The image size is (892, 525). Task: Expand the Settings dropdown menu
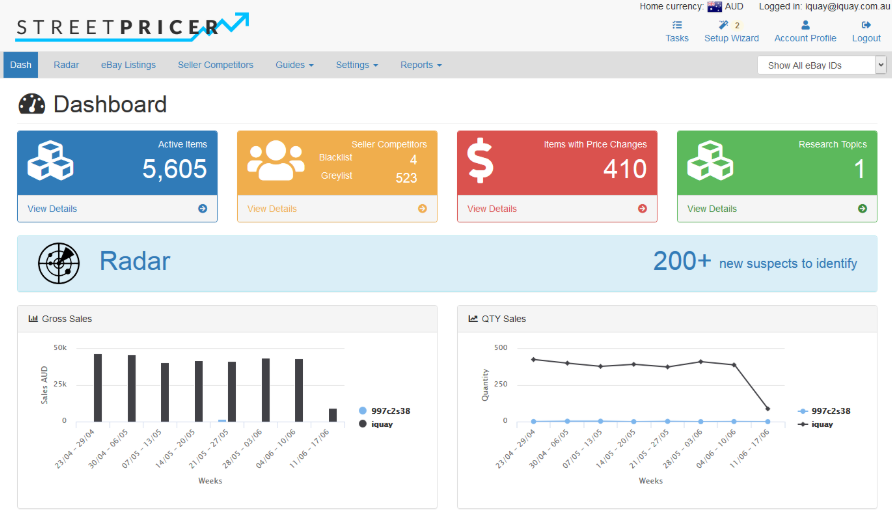pos(357,65)
